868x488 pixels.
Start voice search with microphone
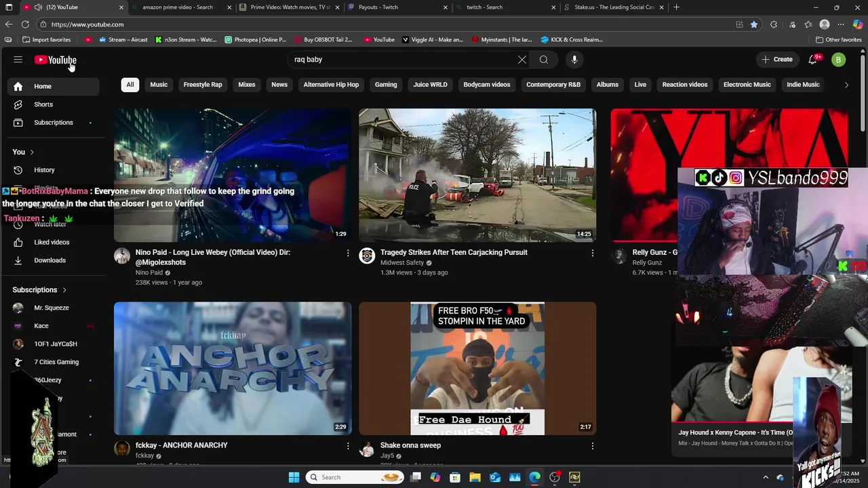tap(574, 60)
